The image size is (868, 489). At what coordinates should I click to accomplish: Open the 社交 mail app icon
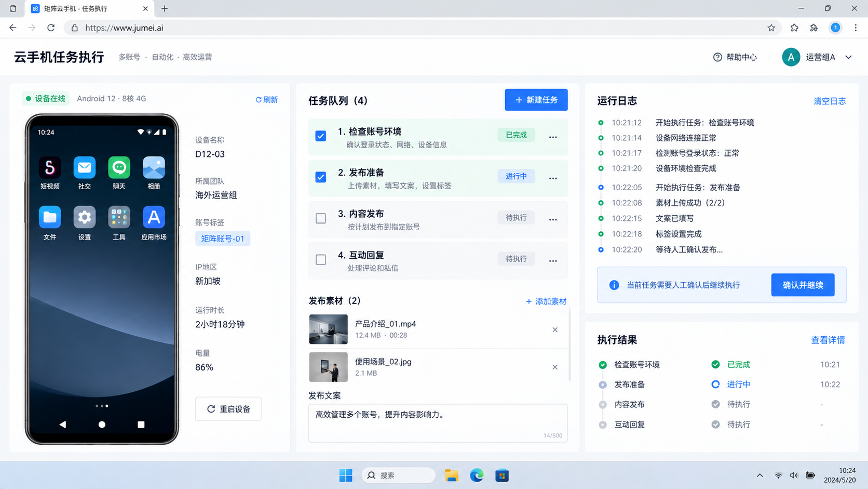(x=85, y=167)
